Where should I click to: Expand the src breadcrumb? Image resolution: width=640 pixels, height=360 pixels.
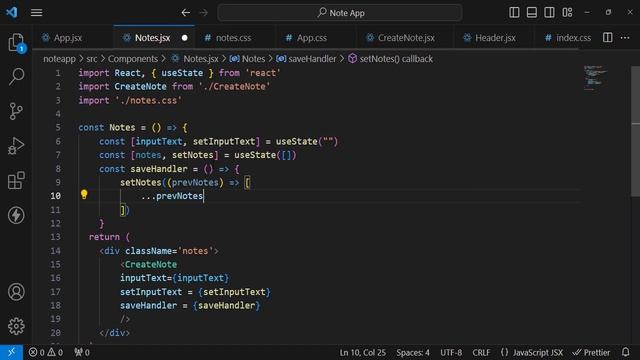point(91,59)
